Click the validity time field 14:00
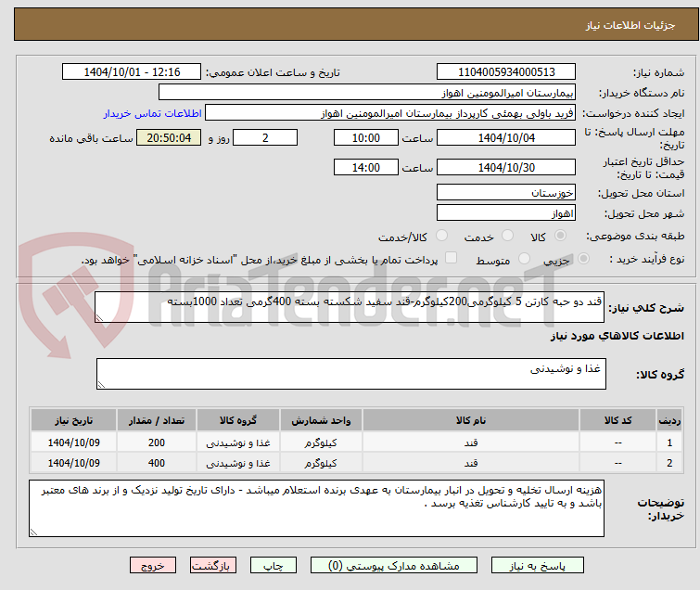This screenshot has width=700, height=590. pos(366,168)
